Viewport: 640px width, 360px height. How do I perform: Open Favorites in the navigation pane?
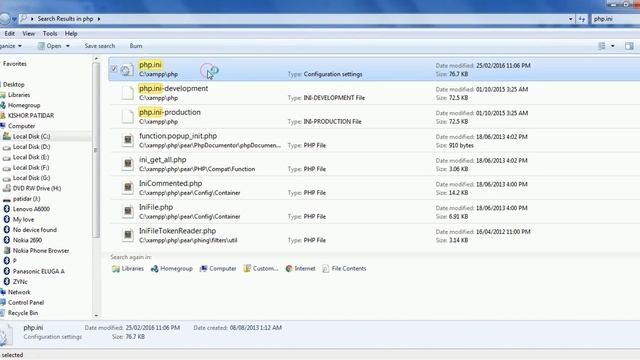[15, 64]
